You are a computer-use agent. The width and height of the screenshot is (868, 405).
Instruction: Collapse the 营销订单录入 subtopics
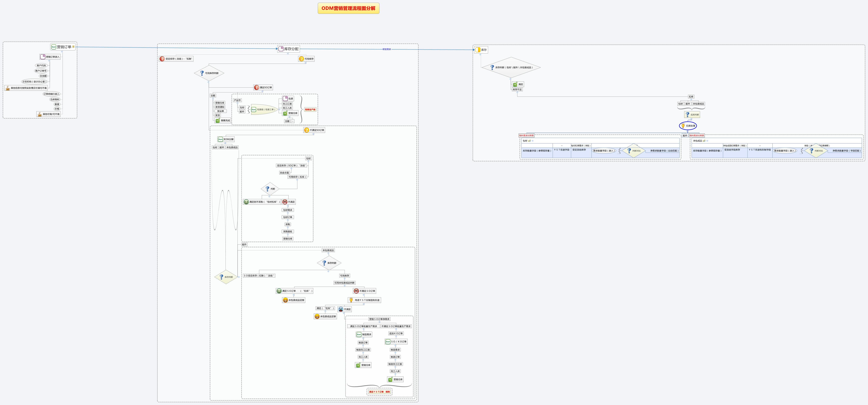[x=49, y=61]
